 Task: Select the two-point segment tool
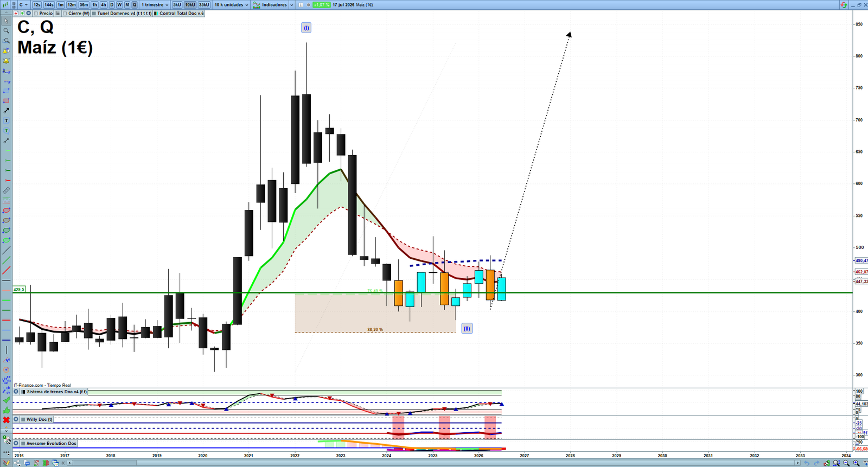click(x=7, y=140)
